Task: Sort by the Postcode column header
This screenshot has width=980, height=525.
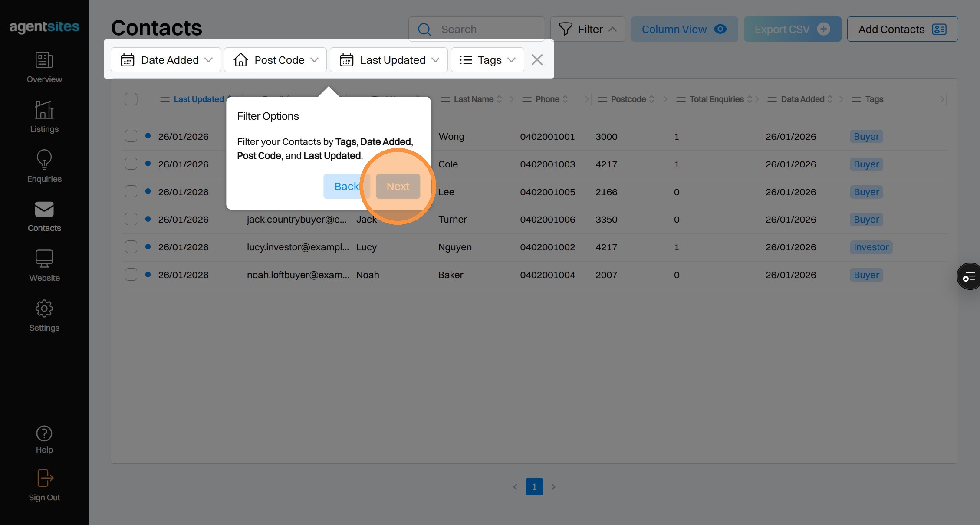Action: [x=628, y=99]
